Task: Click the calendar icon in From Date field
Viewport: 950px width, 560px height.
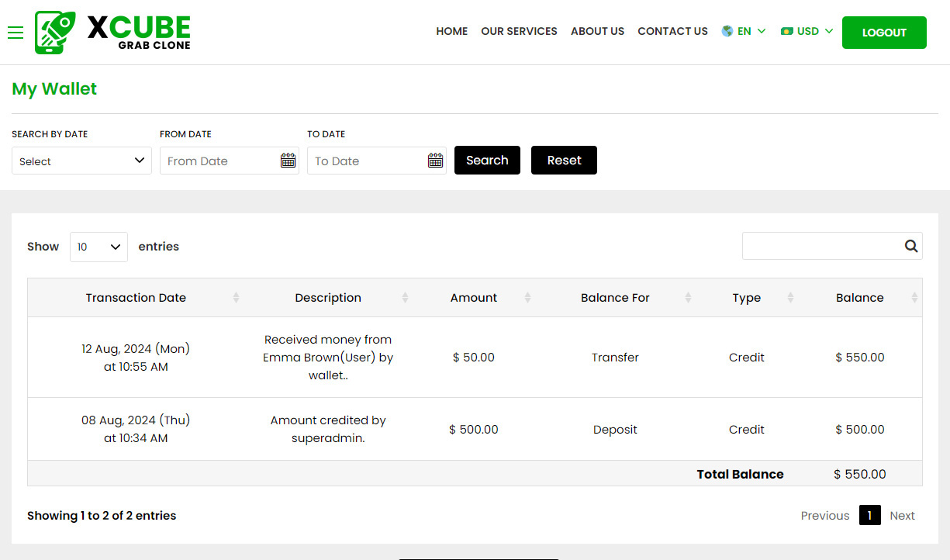Action: point(288,160)
